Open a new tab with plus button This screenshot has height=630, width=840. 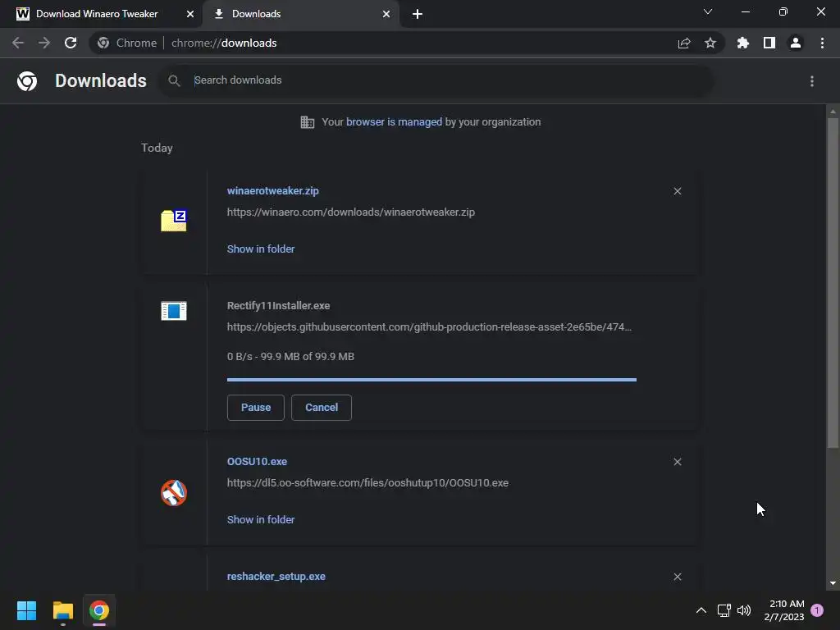[418, 14]
